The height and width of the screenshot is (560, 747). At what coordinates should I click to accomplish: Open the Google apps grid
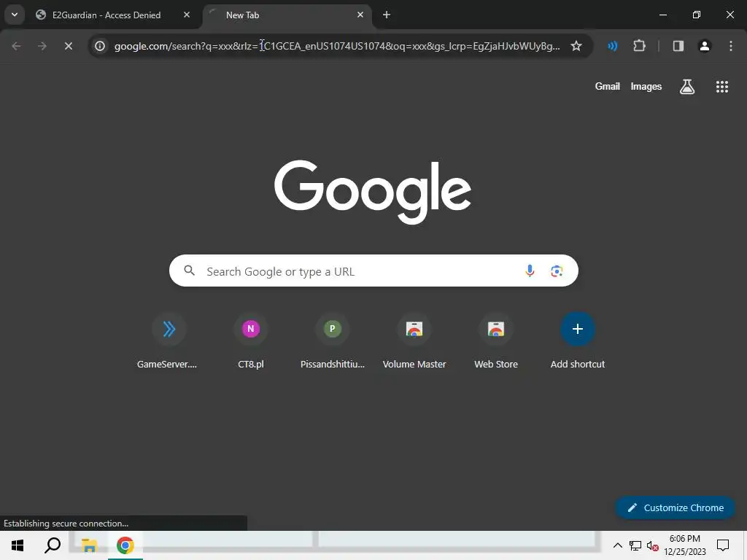(721, 87)
